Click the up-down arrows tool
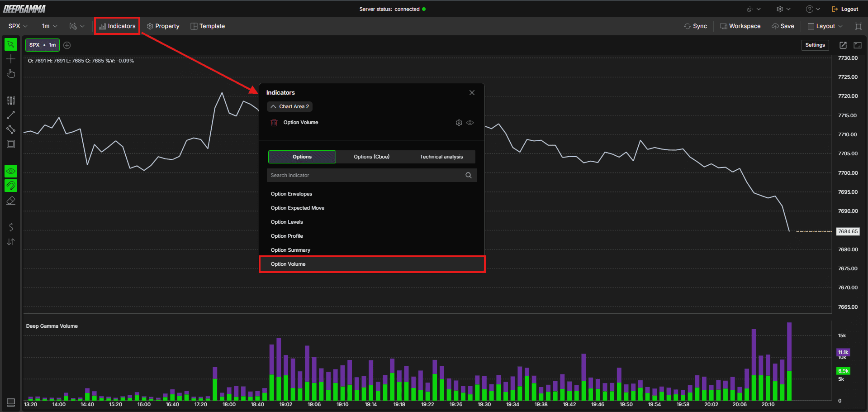868x412 pixels. tap(11, 242)
